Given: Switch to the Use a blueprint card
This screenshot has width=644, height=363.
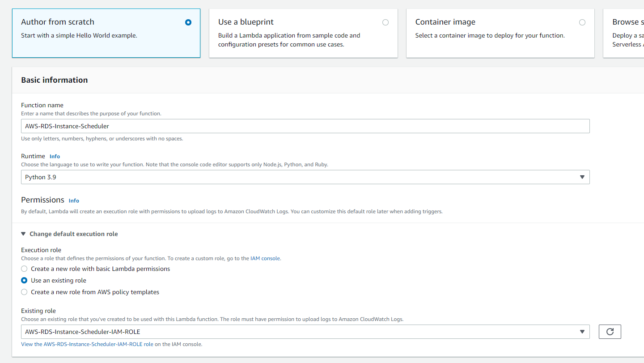Looking at the screenshot, I should (303, 33).
